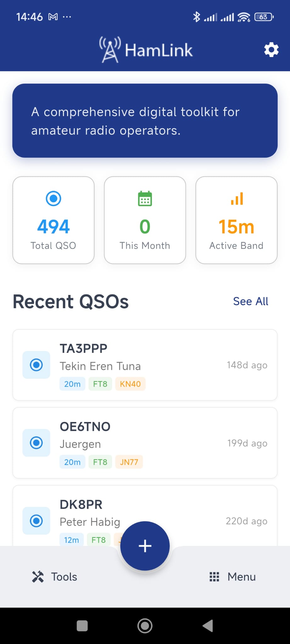Tap the KN40 grid locator tag
This screenshot has height=644, width=290.
tap(130, 384)
